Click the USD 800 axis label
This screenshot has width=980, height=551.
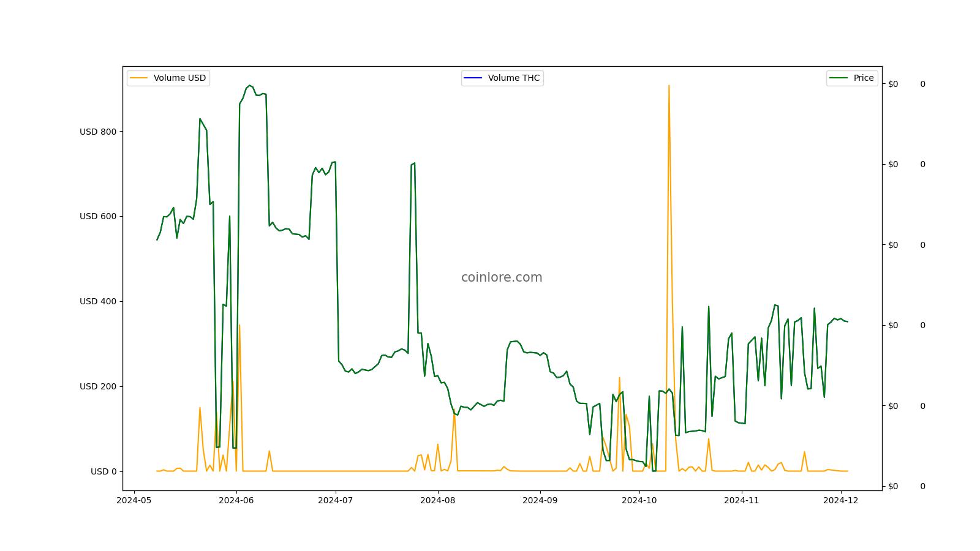98,132
